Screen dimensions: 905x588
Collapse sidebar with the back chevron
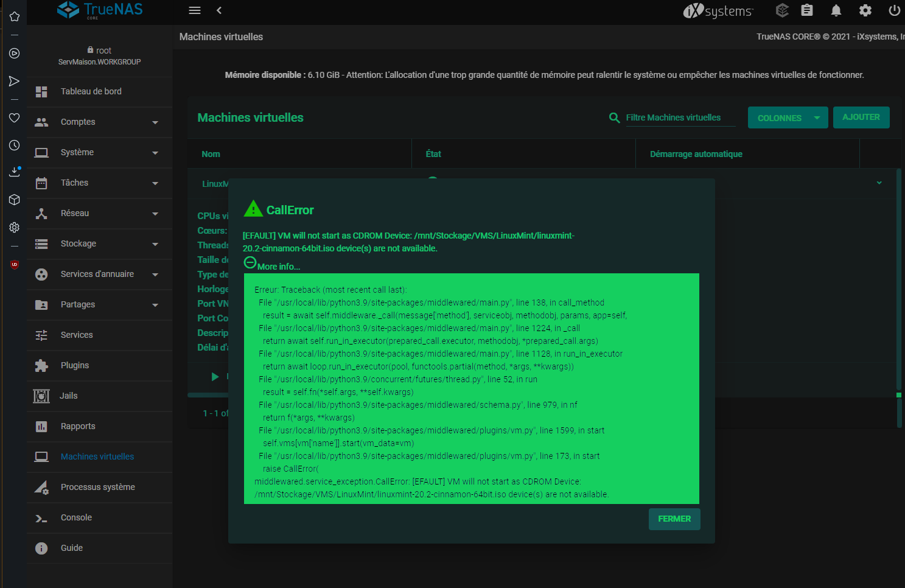click(219, 10)
